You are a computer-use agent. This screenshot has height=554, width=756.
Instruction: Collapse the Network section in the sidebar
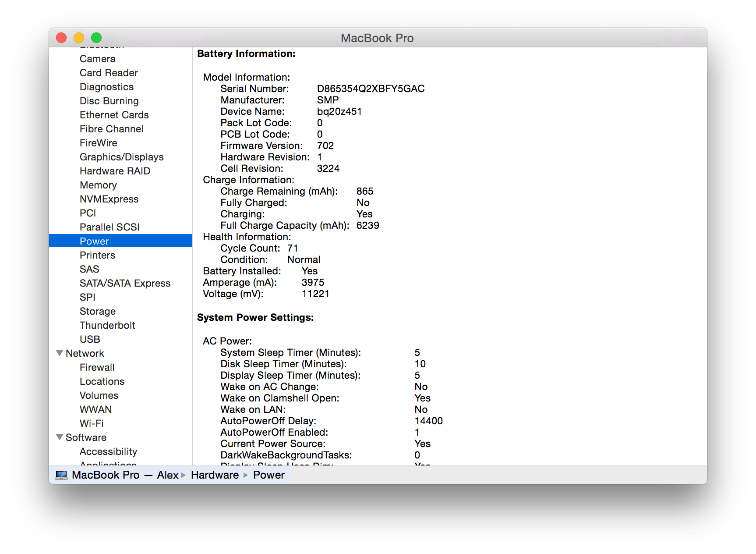click(x=60, y=353)
